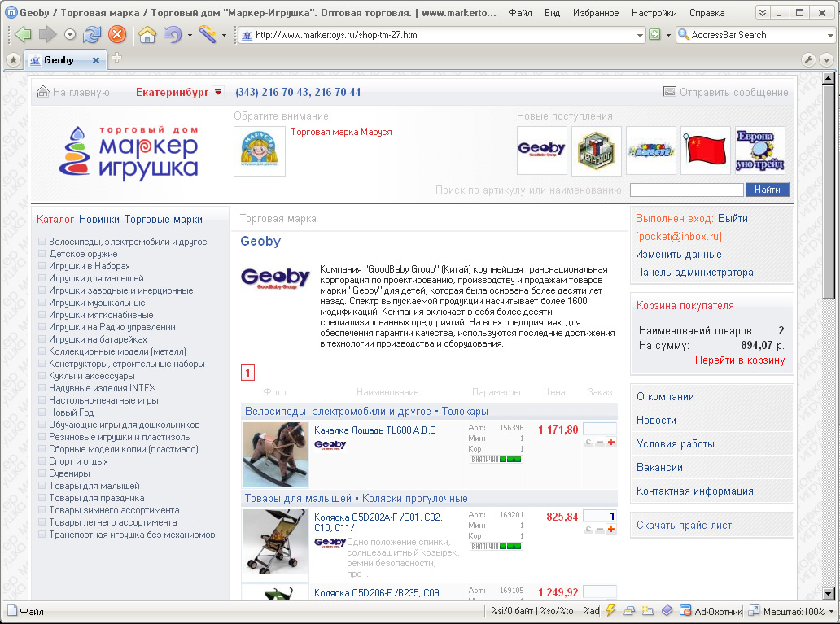The width and height of the screenshot is (840, 624).
Task: Tick the box beside Игрушки в Наборах
Action: click(42, 266)
